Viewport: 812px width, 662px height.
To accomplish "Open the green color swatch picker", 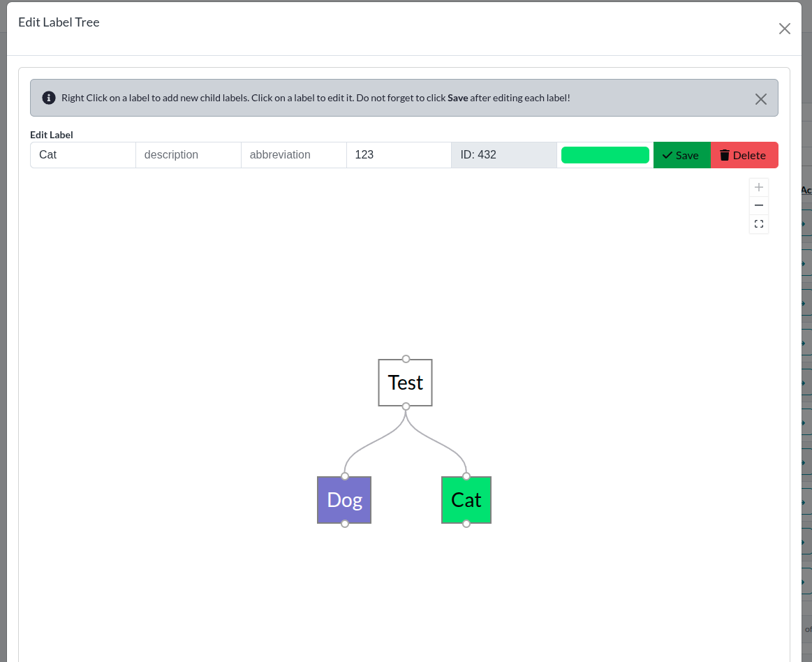I will (605, 154).
